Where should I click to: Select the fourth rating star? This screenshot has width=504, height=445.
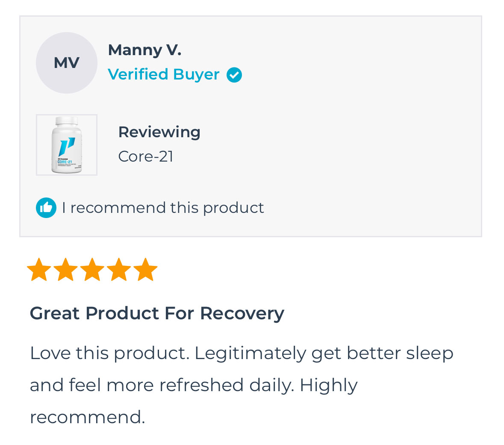119,270
